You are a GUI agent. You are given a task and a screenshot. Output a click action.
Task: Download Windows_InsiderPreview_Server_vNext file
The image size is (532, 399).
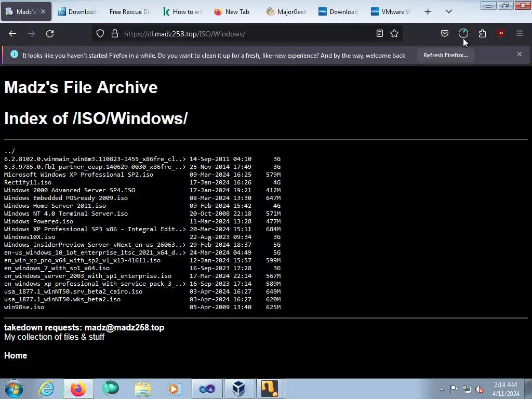click(95, 245)
